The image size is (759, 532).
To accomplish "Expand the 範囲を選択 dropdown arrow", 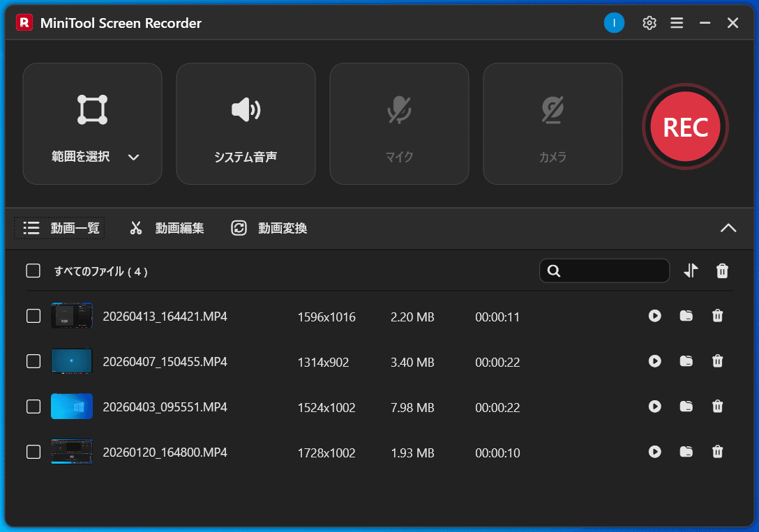I will (133, 157).
